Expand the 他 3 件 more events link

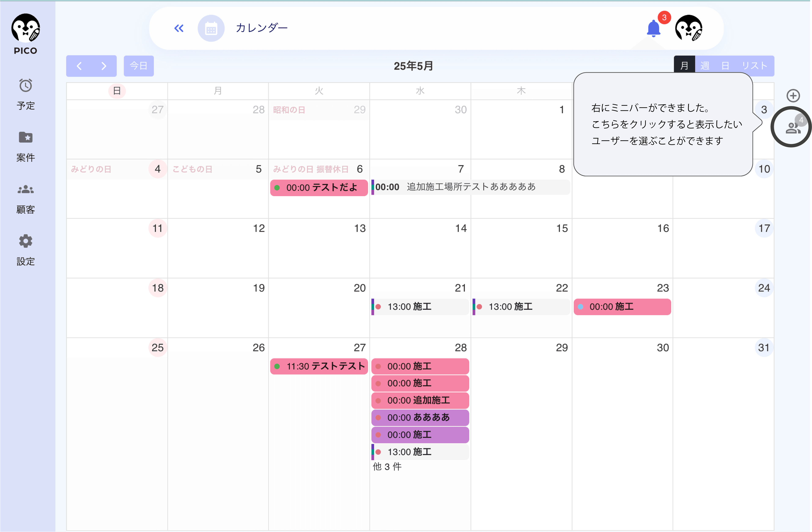pyautogui.click(x=387, y=466)
